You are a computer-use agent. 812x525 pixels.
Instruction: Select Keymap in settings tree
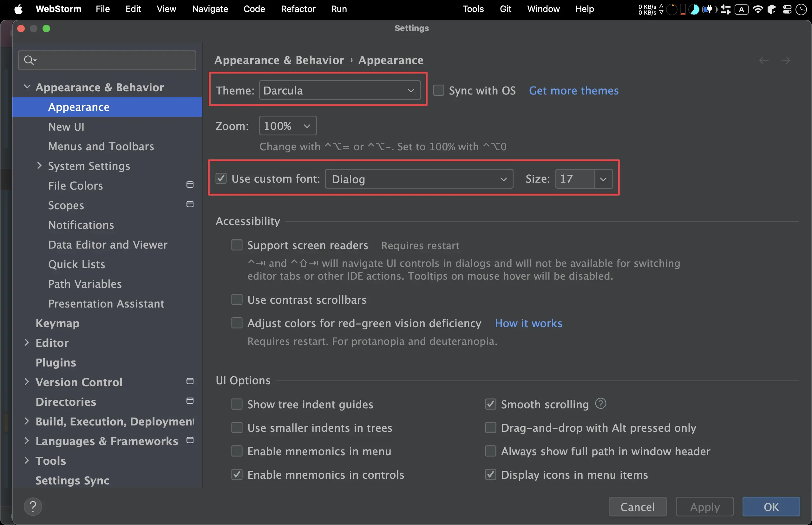57,323
